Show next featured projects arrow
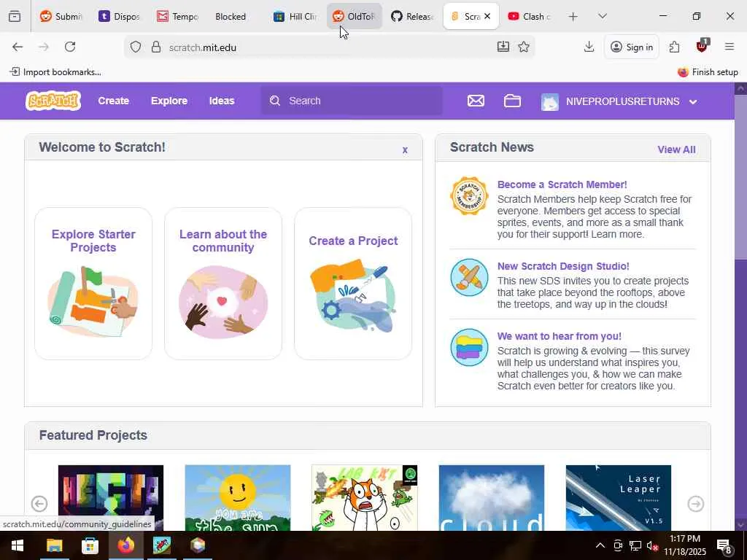Image resolution: width=747 pixels, height=560 pixels. click(695, 504)
